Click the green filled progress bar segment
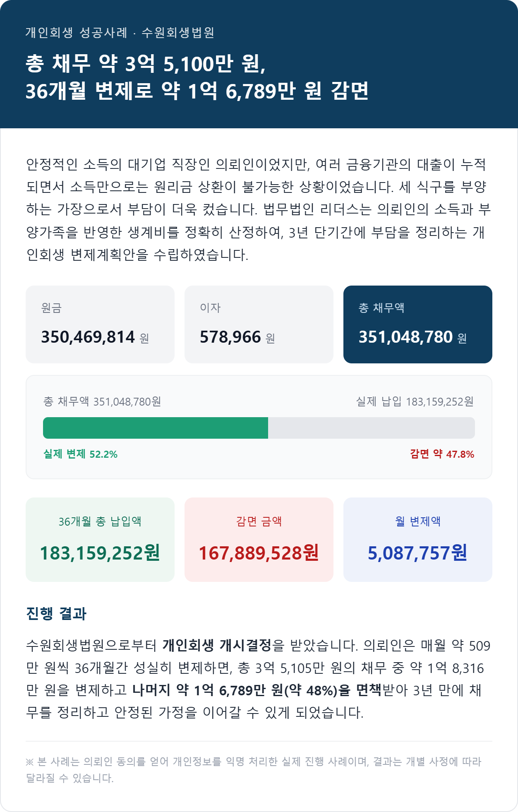 156,428
